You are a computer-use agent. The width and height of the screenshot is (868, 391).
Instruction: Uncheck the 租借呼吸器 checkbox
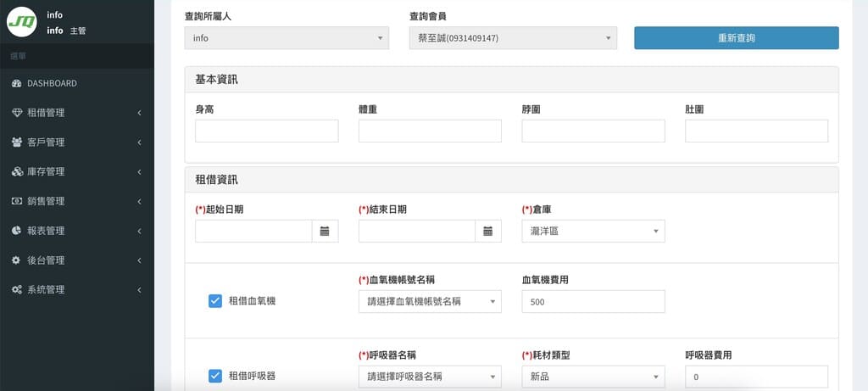tap(214, 376)
